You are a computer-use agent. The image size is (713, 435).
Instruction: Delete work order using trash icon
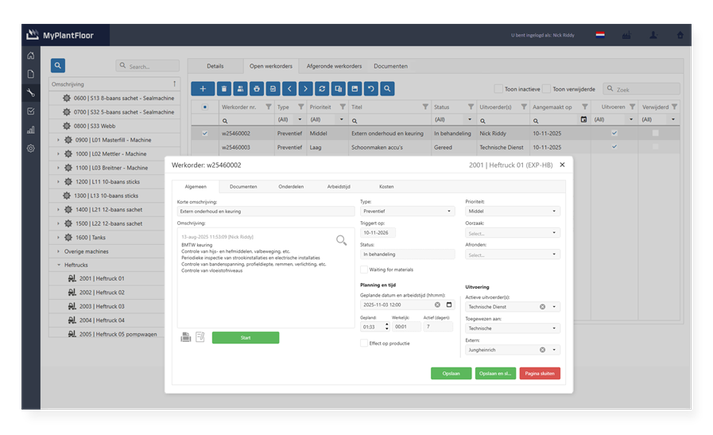[224, 89]
